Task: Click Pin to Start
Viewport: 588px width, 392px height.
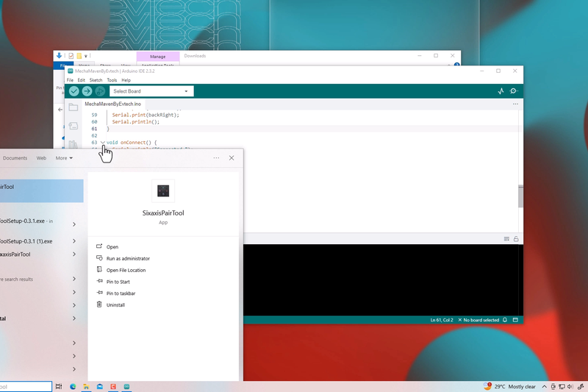Action: pos(118,282)
